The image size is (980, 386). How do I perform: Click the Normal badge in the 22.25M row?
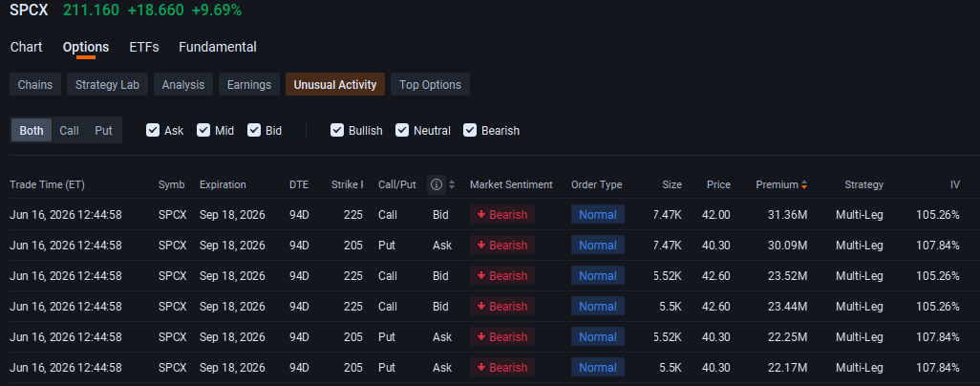[x=598, y=337]
